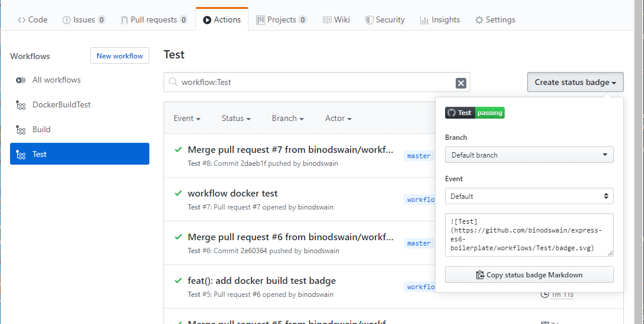Toggle the Create status badge dropdown
This screenshot has width=644, height=324.
tap(575, 82)
